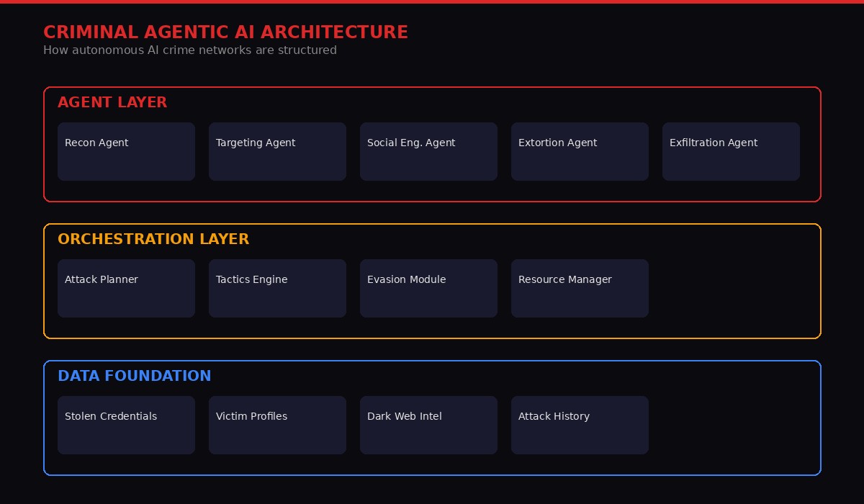Click the subtitle about autonomous AI crime networks

190,50
